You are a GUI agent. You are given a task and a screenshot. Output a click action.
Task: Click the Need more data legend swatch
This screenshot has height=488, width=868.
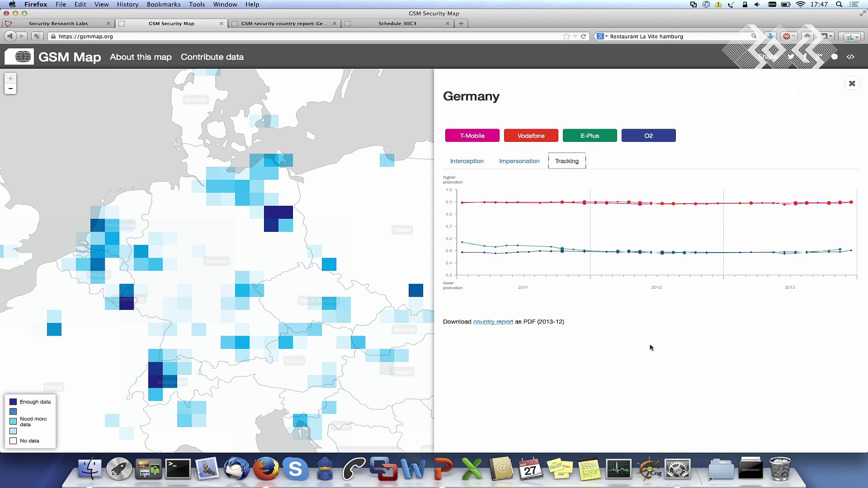coord(13,421)
